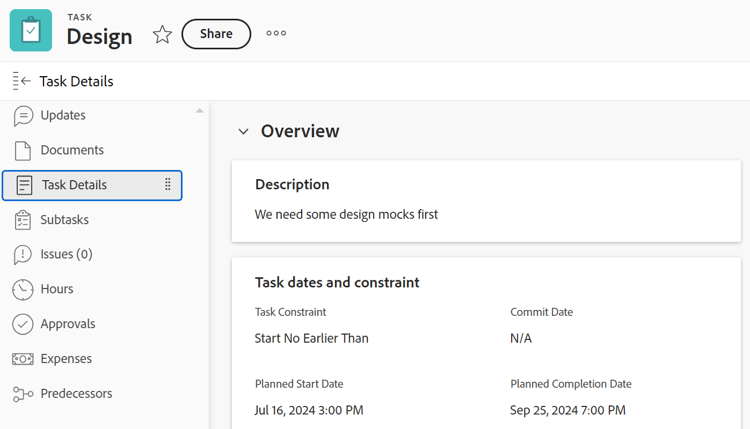750x429 pixels.
Task: Favorite the Design task with star icon
Action: coord(162,34)
